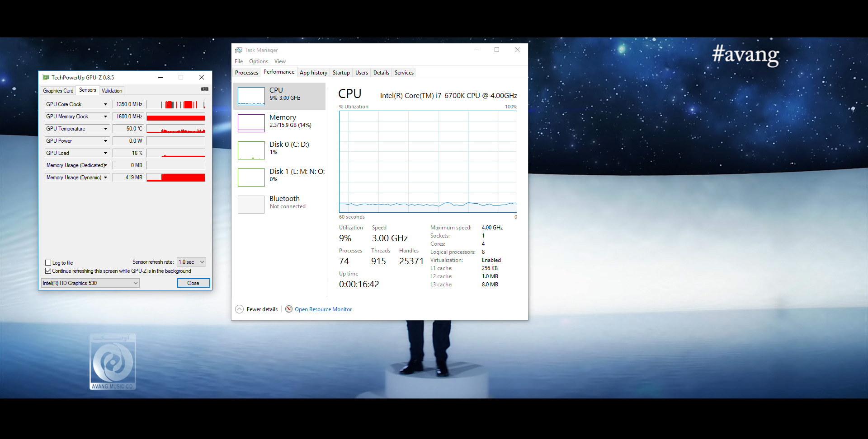Click the 419 MB dynamic memory value
868x439 pixels.
(x=128, y=177)
